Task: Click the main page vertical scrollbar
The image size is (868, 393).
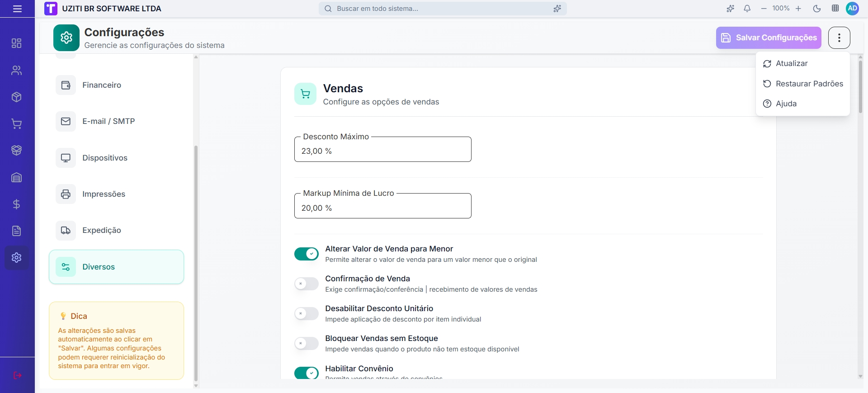Action: 860,87
